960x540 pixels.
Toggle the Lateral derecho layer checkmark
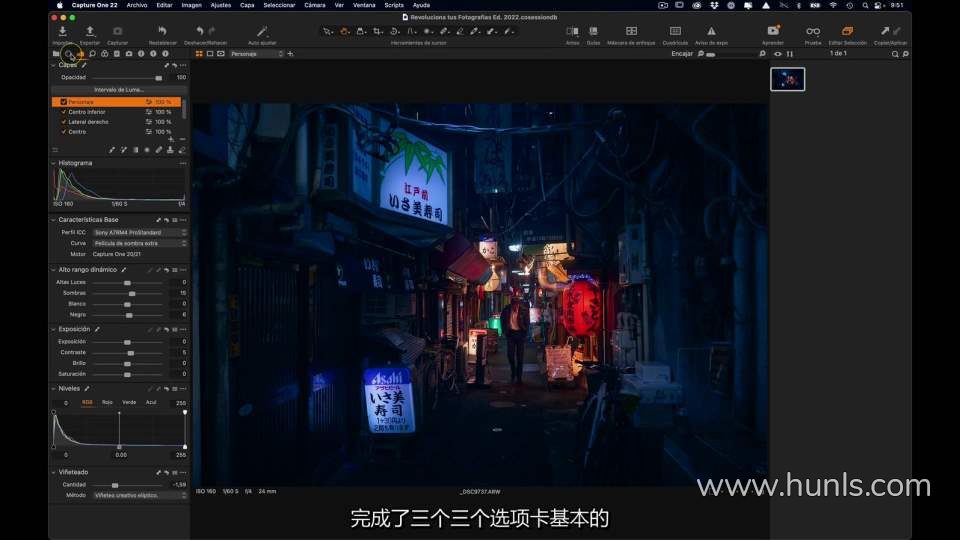click(64, 122)
